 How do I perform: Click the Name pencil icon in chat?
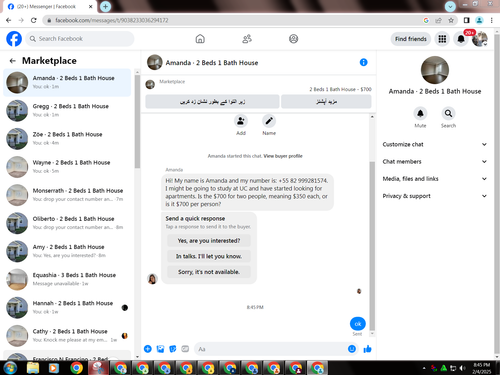point(269,121)
